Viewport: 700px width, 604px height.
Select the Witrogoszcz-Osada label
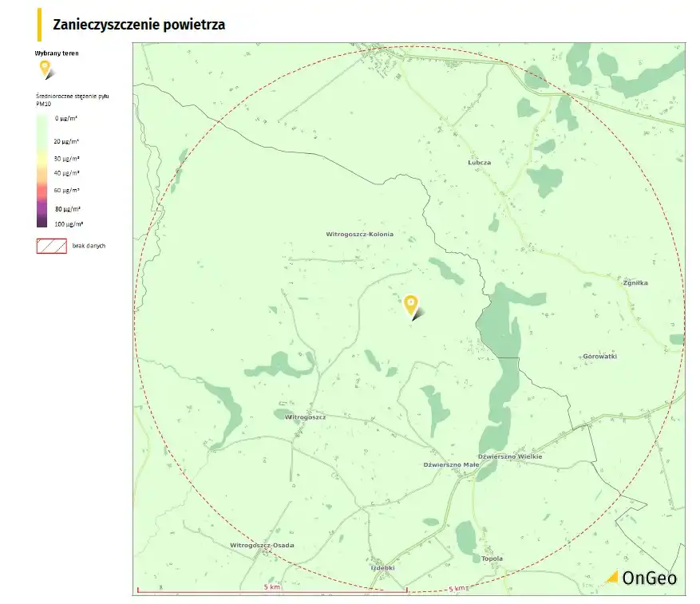[x=262, y=545]
